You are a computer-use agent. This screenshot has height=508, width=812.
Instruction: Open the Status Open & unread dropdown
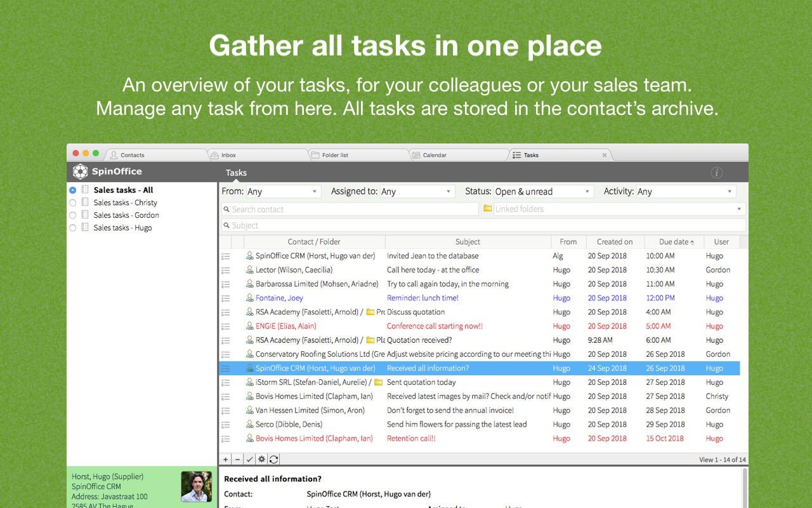(x=543, y=191)
